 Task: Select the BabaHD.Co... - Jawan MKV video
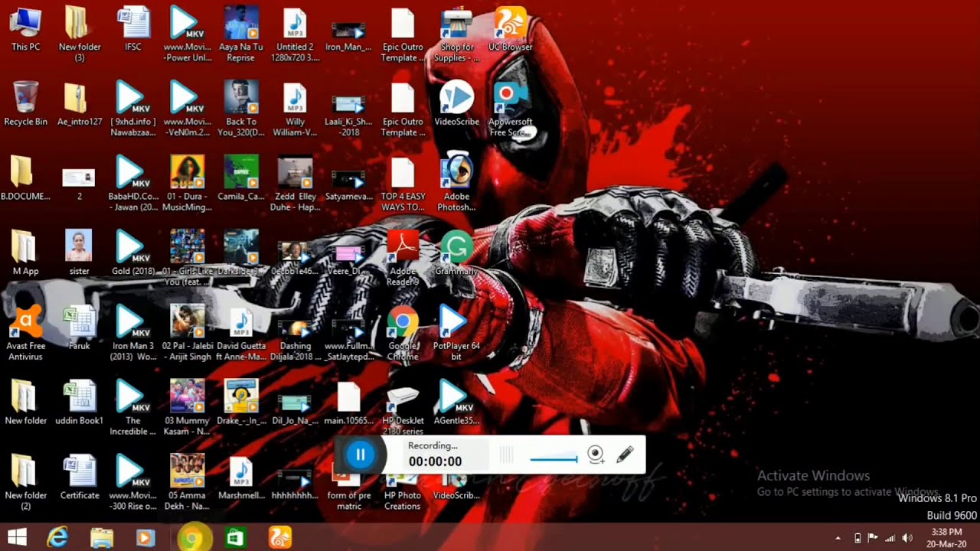click(x=133, y=184)
